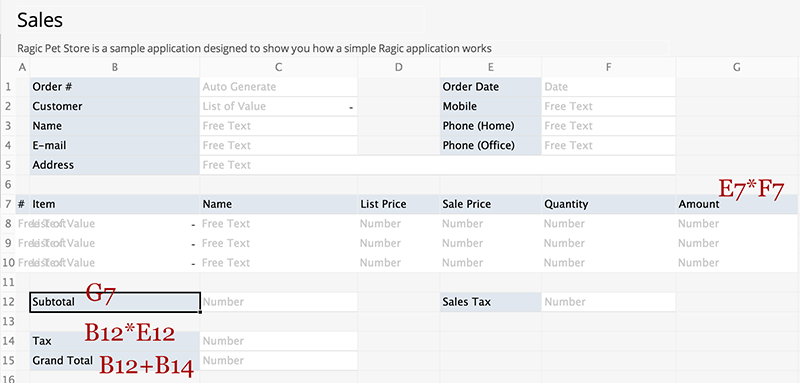The width and height of the screenshot is (800, 383).
Task: Click the Free Text Name cell in row 8
Action: (279, 223)
